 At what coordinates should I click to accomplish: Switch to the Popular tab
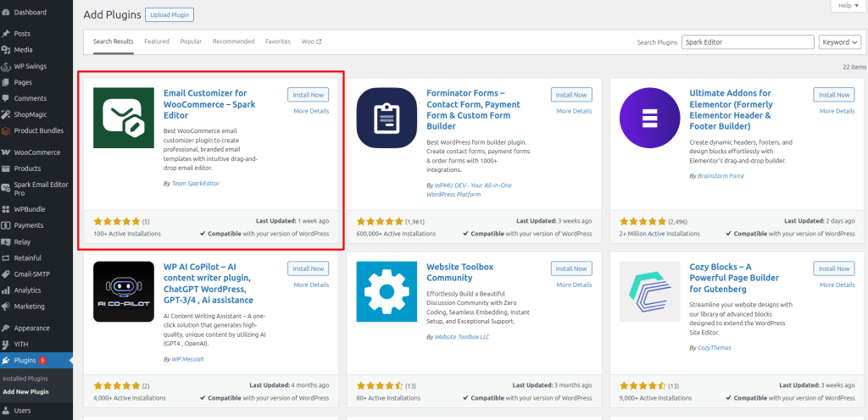[191, 41]
